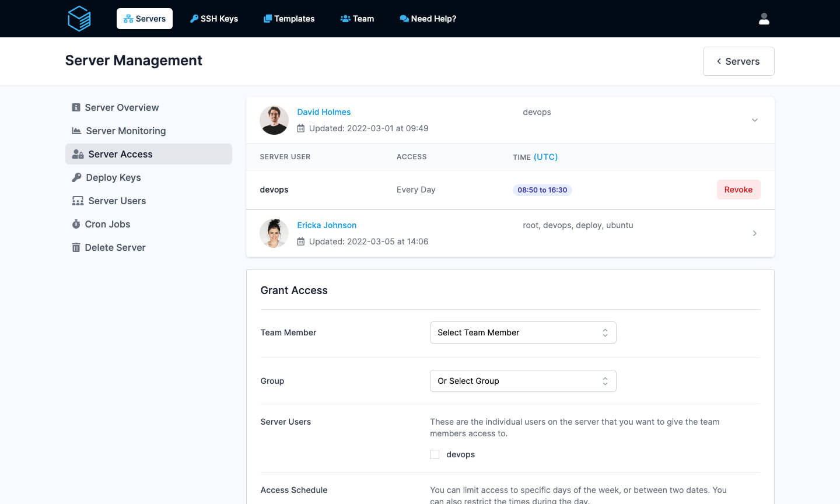Select Delete Server in sidebar
Viewport: 840px width, 504px height.
(x=149, y=247)
